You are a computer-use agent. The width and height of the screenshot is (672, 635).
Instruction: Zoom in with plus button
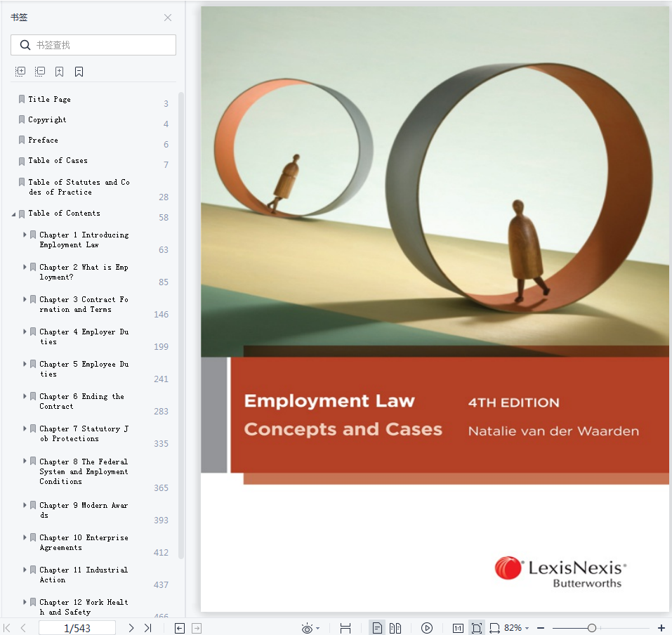(661, 628)
